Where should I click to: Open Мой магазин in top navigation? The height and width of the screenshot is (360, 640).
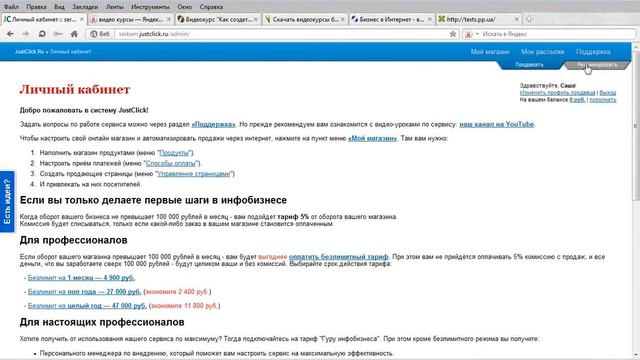point(490,52)
